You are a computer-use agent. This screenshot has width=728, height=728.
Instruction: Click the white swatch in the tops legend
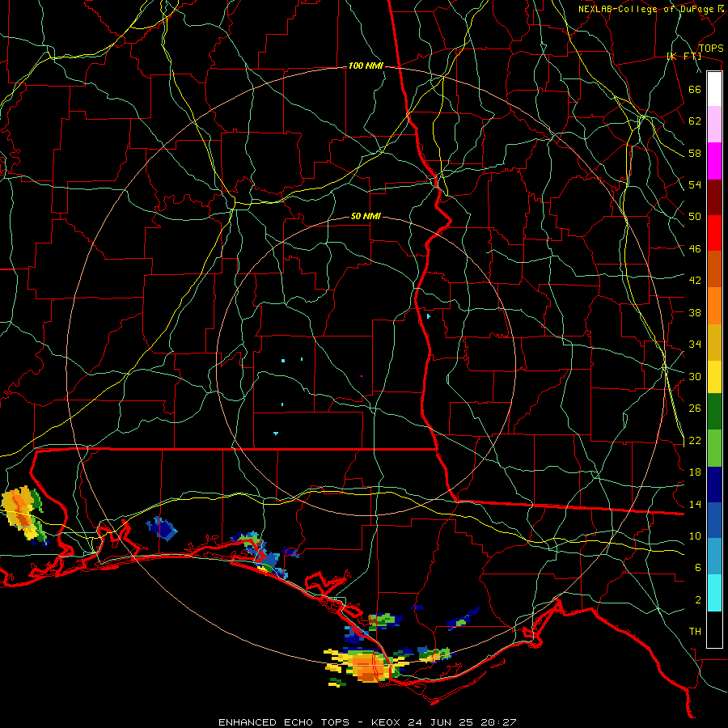tap(714, 89)
